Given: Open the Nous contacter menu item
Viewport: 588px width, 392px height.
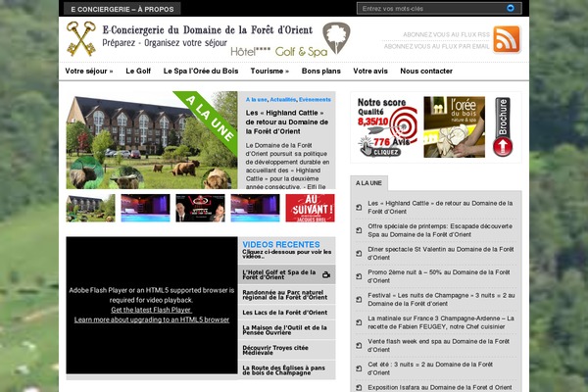Looking at the screenshot, I should [426, 71].
